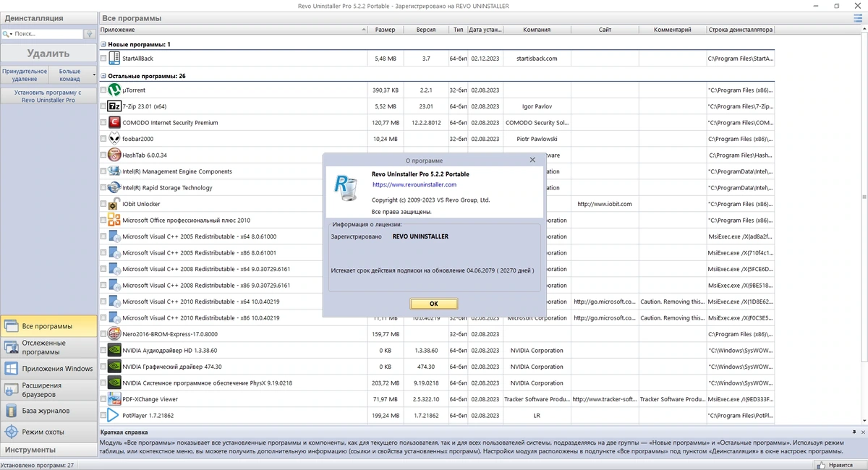This screenshot has width=868, height=470.
Task: Open the База журналов module
Action: click(x=48, y=411)
